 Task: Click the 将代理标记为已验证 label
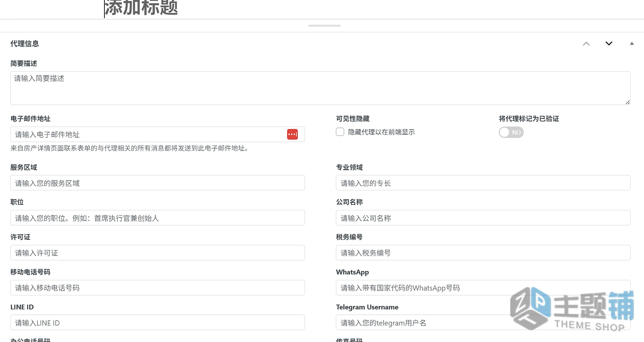tap(529, 119)
